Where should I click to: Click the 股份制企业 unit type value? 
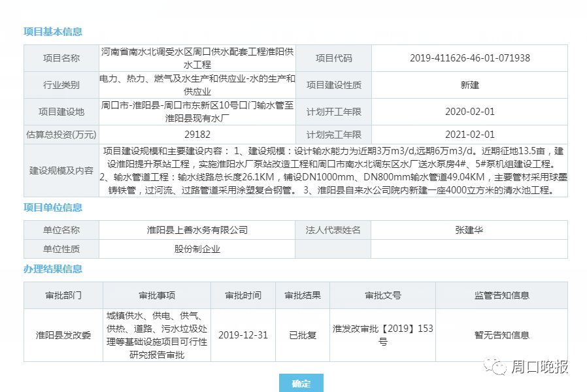[197, 249]
